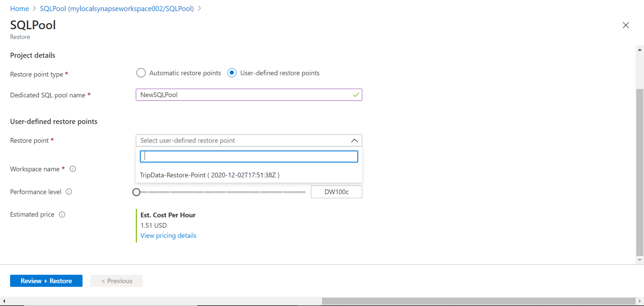Choose TripData-Restore-Point from the dropdown list

tap(210, 175)
